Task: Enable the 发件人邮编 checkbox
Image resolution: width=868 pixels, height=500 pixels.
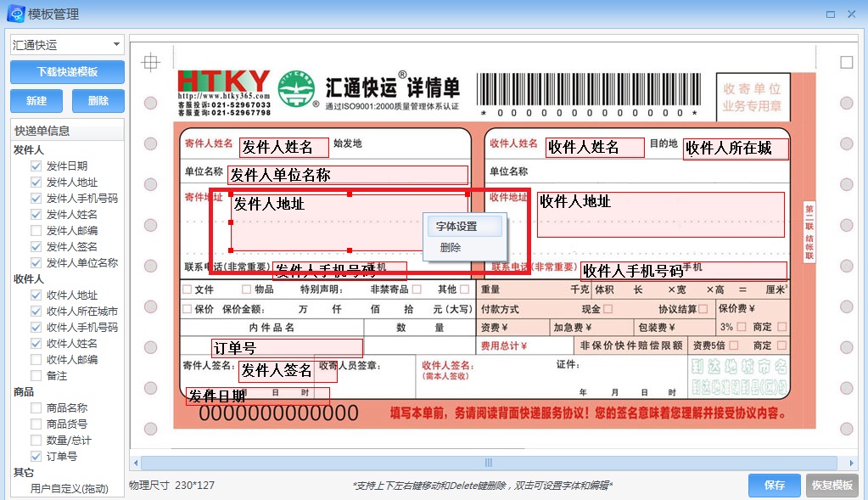Action: click(x=36, y=231)
